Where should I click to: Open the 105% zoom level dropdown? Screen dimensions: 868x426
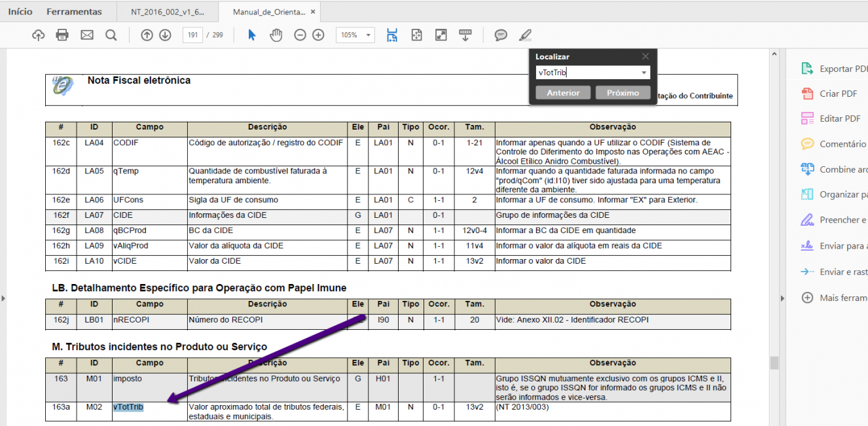(x=355, y=35)
